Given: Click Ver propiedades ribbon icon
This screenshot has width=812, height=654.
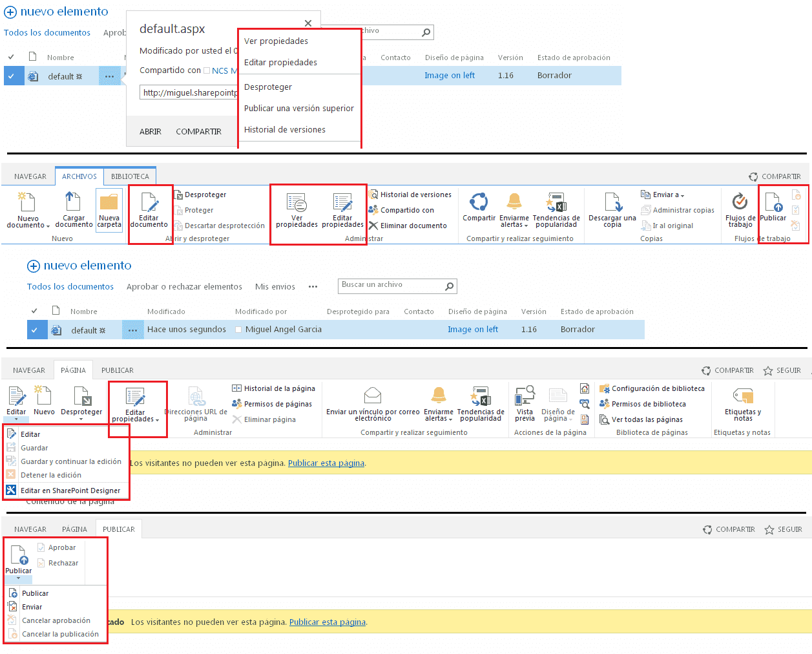Looking at the screenshot, I should (297, 202).
